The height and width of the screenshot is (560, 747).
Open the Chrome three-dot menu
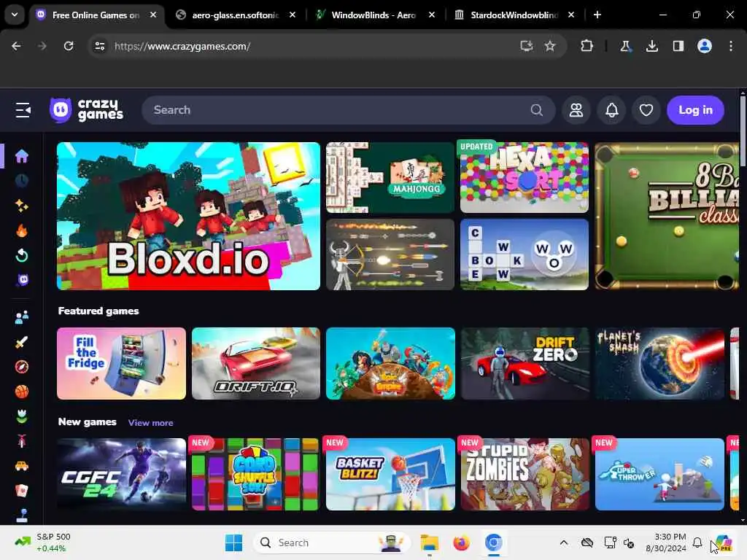pos(730,46)
